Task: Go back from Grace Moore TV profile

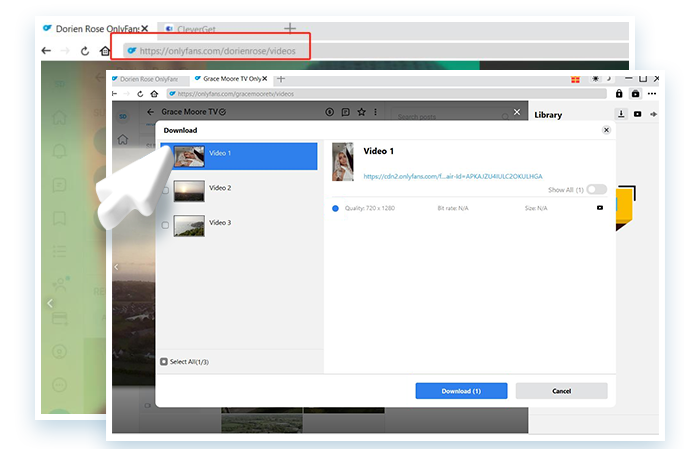Action: pos(150,112)
